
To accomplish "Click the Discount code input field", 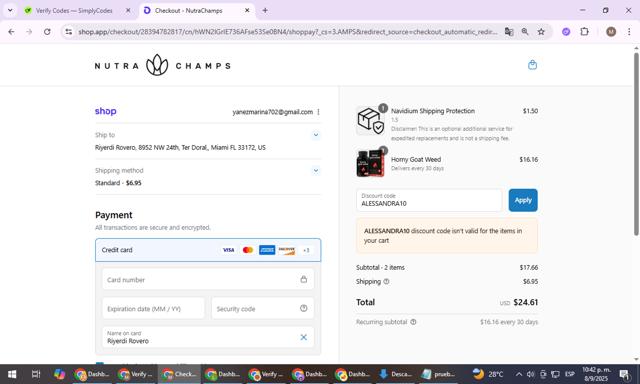I will click(x=429, y=200).
